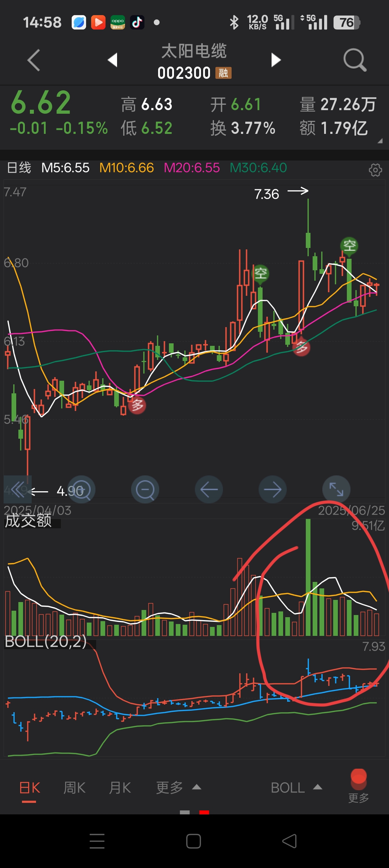Tap the M10:6.66 moving average value
The image size is (389, 868).
coord(126,168)
